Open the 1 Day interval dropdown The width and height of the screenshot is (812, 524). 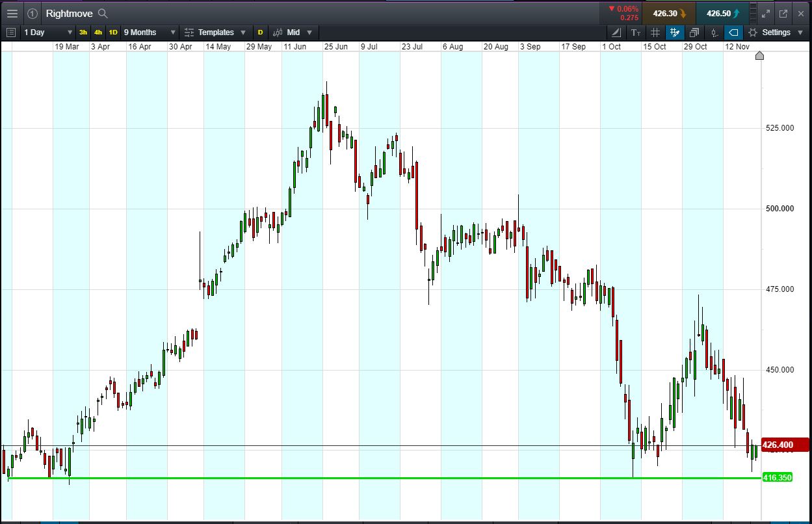[49, 32]
